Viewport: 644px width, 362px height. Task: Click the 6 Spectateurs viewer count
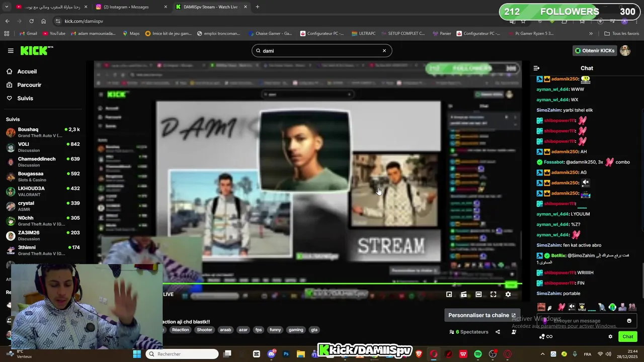tap(469, 332)
